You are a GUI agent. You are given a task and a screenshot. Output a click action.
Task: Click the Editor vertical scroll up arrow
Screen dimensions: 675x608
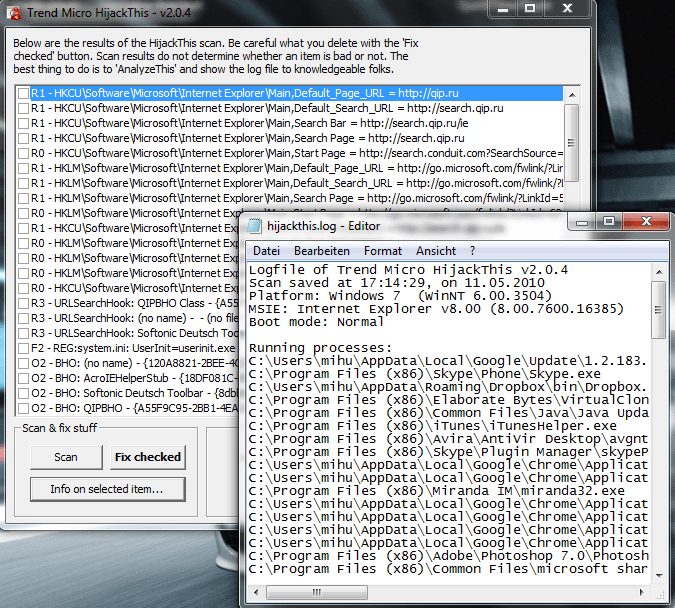[x=659, y=272]
